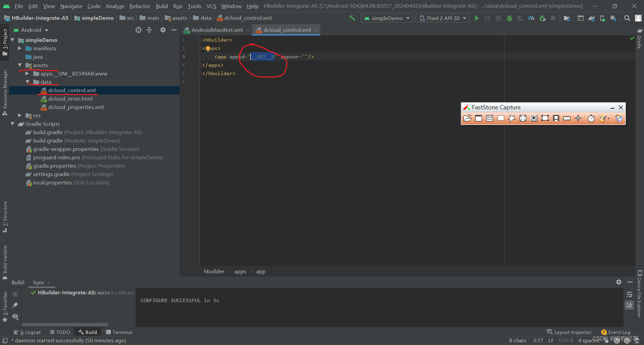
Task: Click the UTF-8 encoding in the status bar
Action: [566, 341]
